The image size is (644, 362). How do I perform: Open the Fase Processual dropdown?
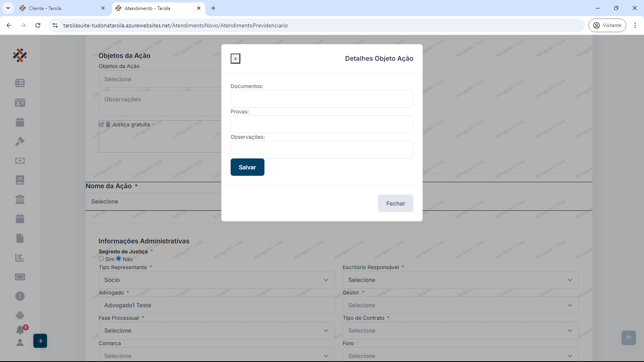217,331
